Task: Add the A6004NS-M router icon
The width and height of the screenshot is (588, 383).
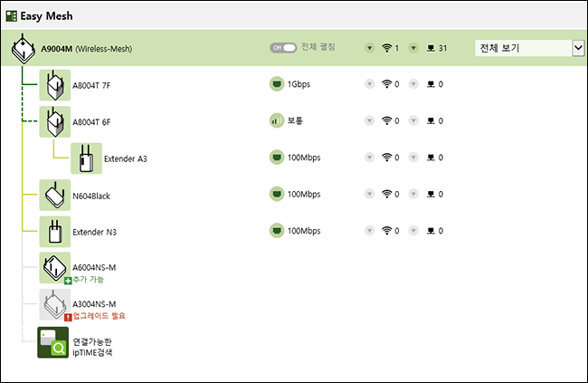Action: (x=55, y=268)
